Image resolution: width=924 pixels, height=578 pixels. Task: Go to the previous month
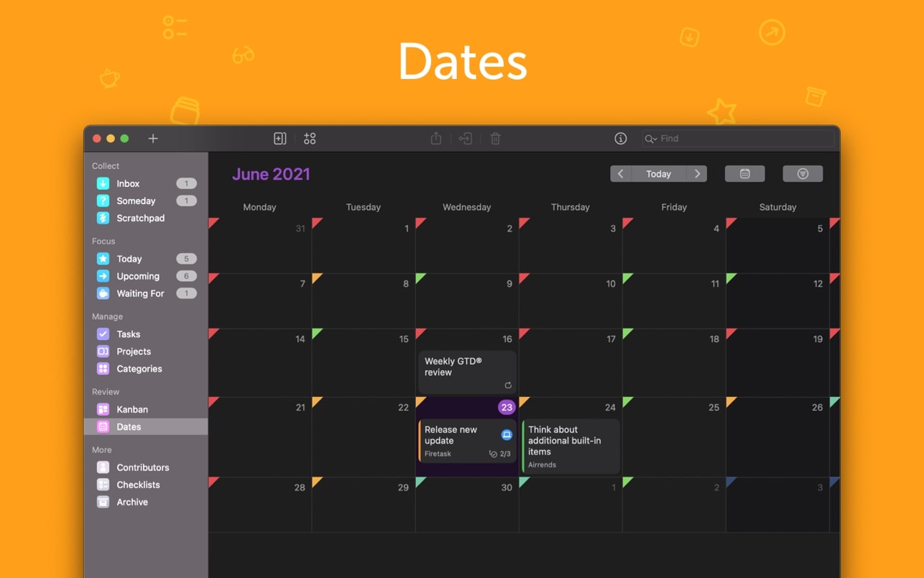coord(621,174)
